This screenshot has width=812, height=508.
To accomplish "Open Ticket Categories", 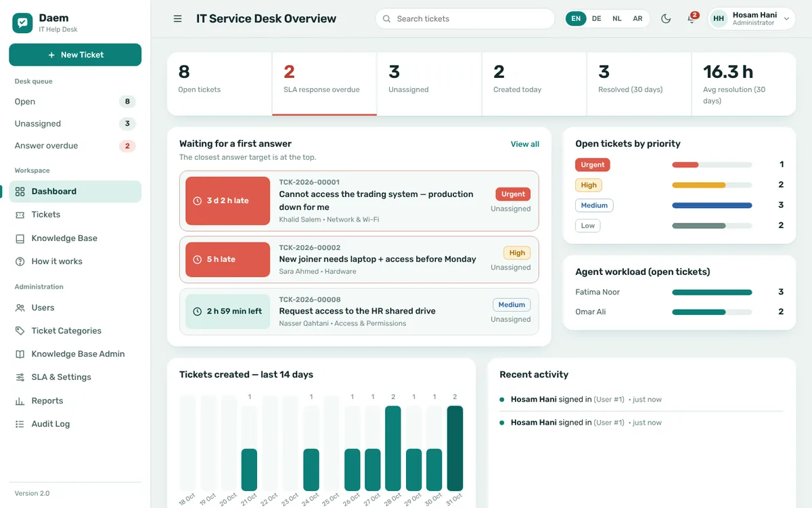I will click(75, 331).
